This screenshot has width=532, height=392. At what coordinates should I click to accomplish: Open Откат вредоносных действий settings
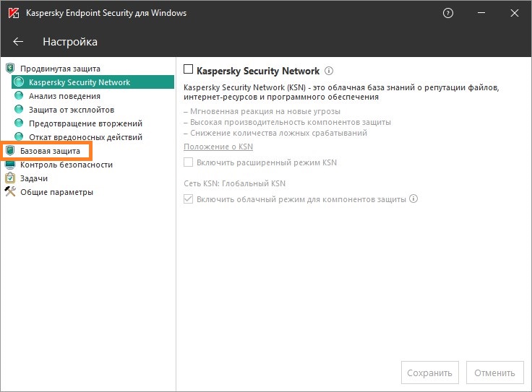pos(85,137)
